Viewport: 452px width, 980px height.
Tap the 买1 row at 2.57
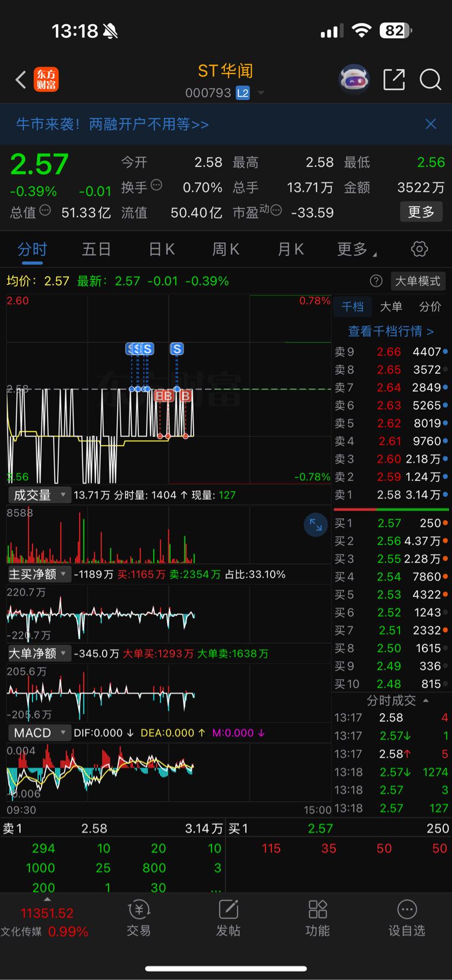click(x=391, y=523)
